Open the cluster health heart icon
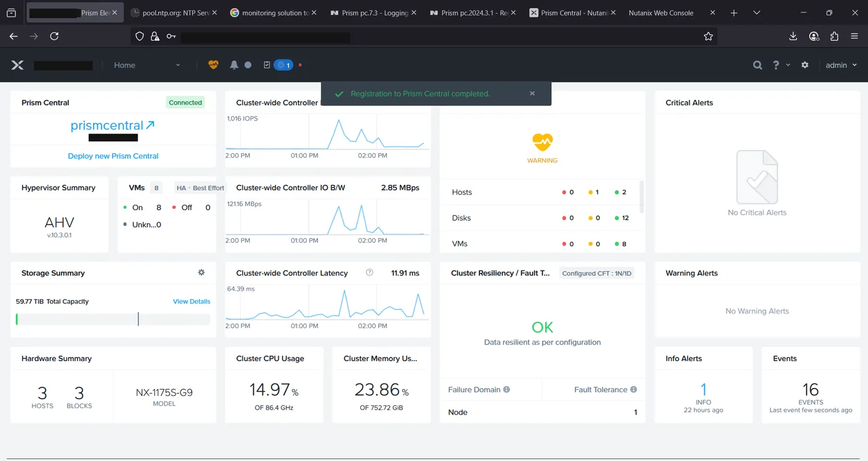 pyautogui.click(x=213, y=65)
